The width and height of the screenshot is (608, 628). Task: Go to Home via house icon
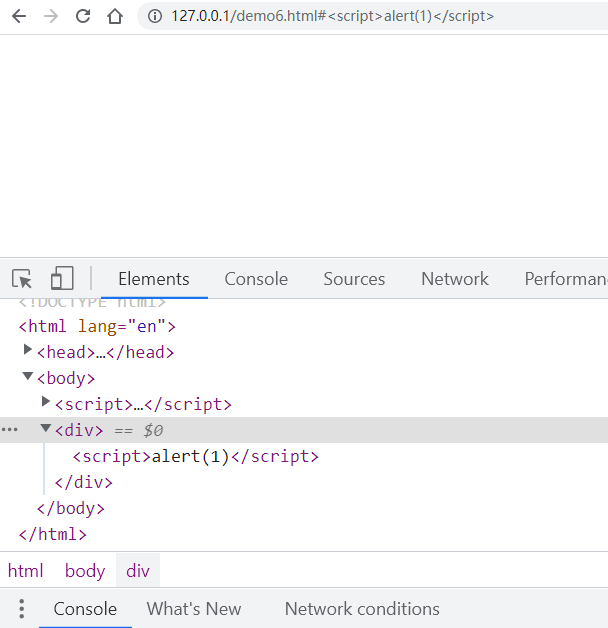(x=115, y=16)
